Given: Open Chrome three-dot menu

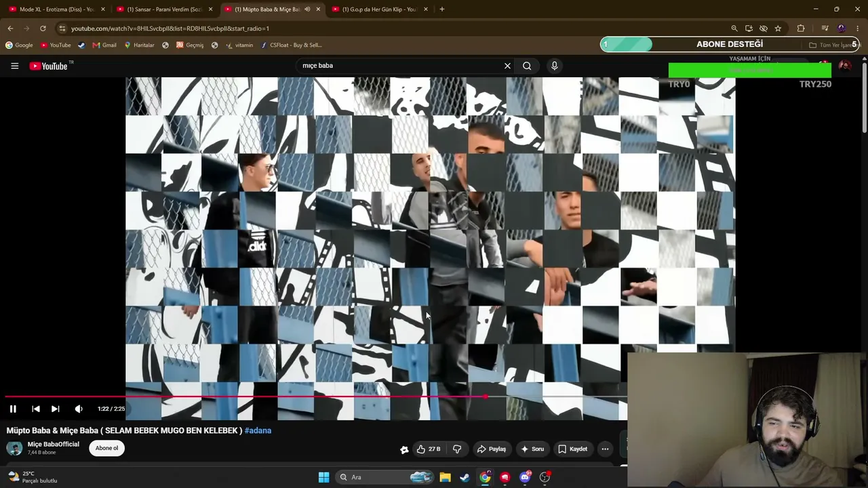Looking at the screenshot, I should pyautogui.click(x=858, y=28).
